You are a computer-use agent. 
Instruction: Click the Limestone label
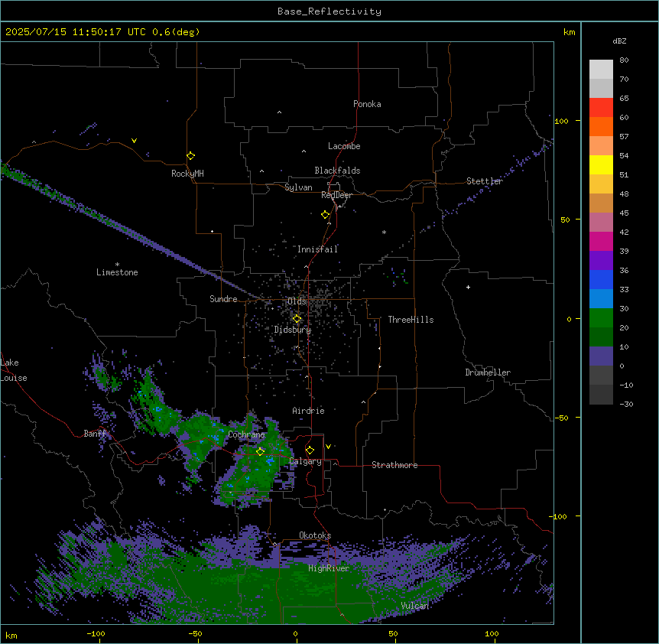[x=117, y=272]
